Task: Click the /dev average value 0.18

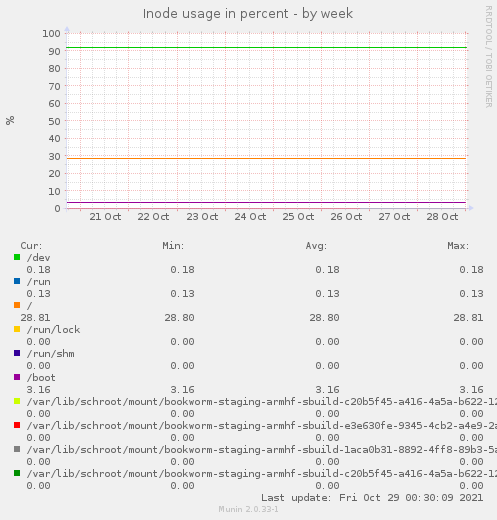Action: (327, 270)
